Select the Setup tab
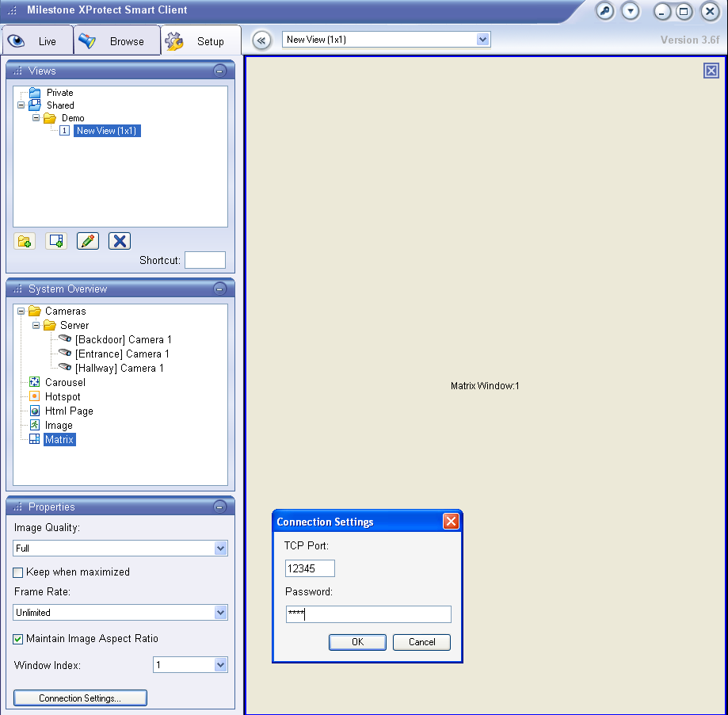 pos(200,41)
